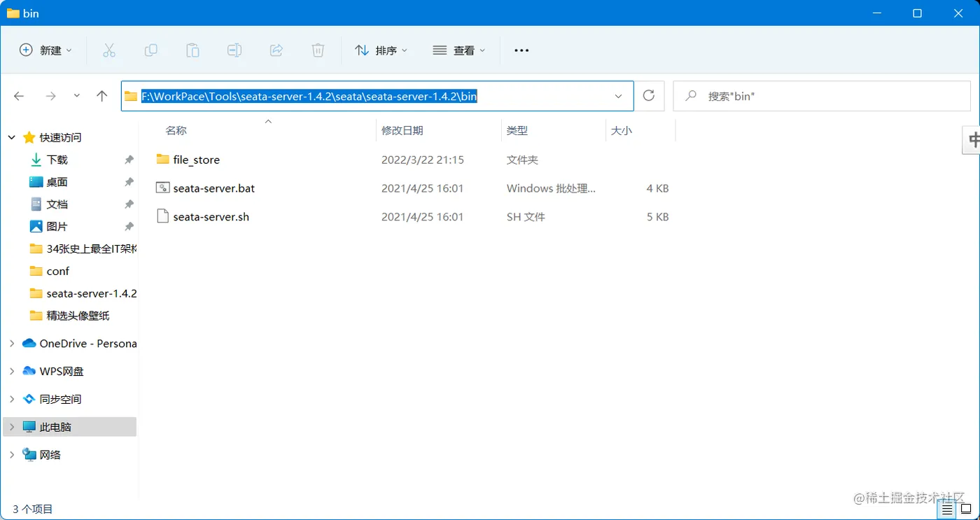Click the address bar path text
The image size is (980, 520).
[309, 96]
